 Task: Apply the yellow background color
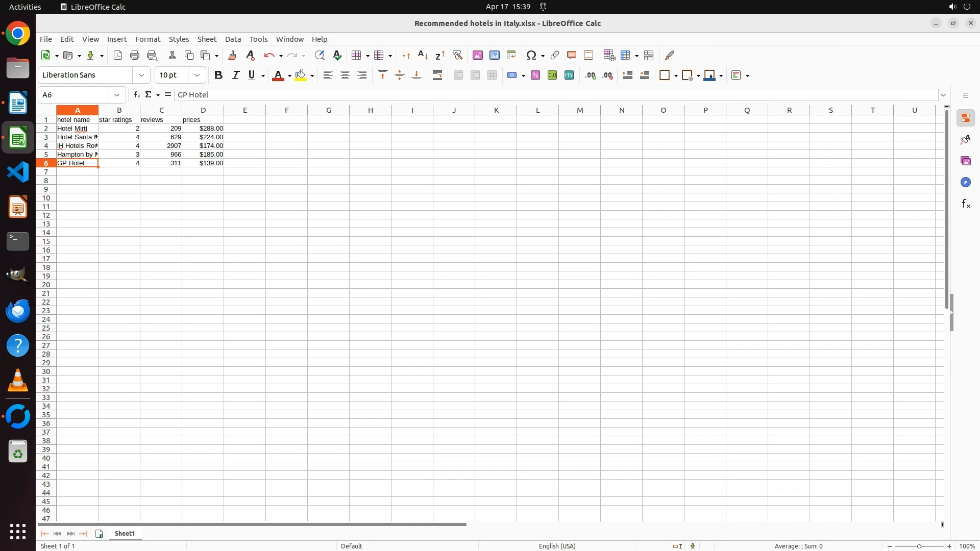[301, 76]
